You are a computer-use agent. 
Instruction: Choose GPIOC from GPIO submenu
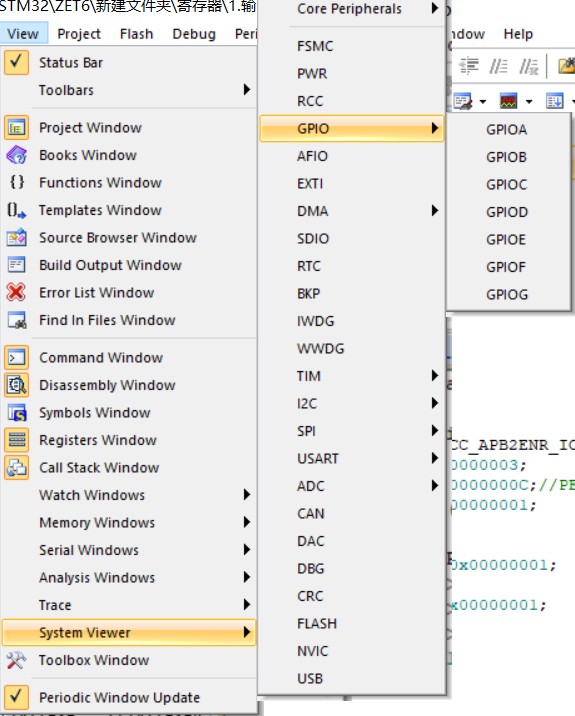tap(507, 184)
